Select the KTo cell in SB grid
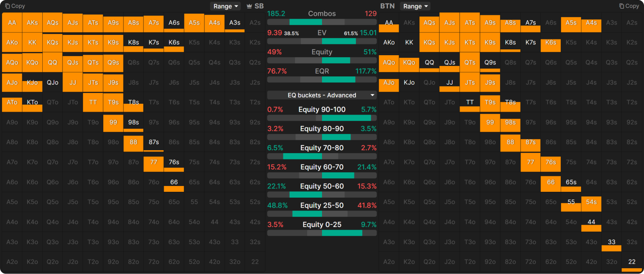Screen dimensions: 644x274 32,102
